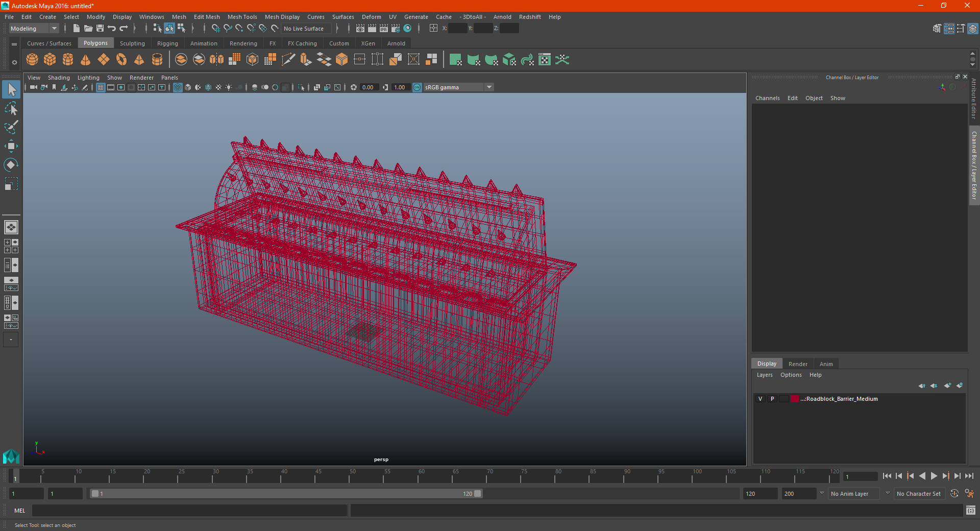Select the Lasso Select tool
Image resolution: width=980 pixels, height=531 pixels.
[x=11, y=109]
